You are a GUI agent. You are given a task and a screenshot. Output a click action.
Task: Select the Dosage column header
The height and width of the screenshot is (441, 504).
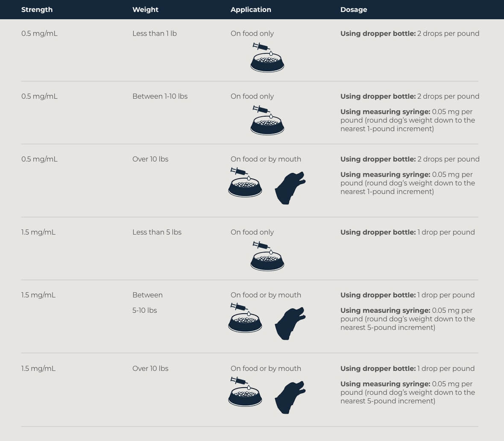click(x=354, y=9)
